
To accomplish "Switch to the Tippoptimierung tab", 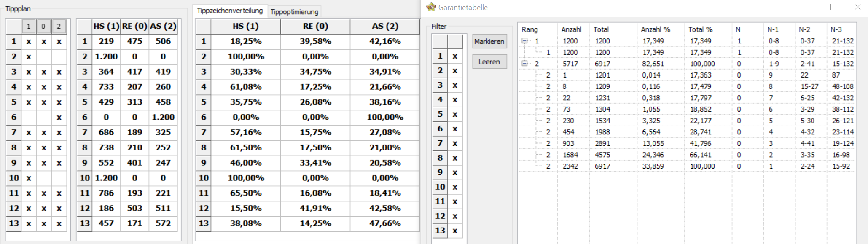I will (x=294, y=11).
